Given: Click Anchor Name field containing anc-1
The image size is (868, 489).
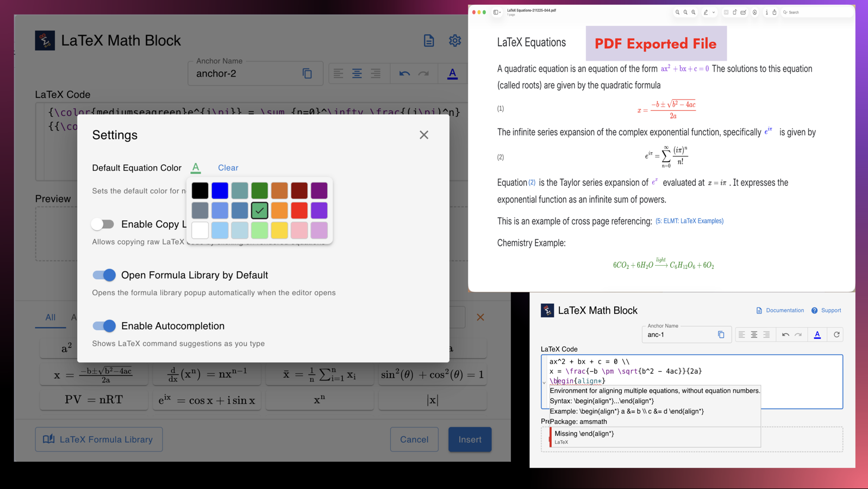Looking at the screenshot, I should pyautogui.click(x=686, y=334).
